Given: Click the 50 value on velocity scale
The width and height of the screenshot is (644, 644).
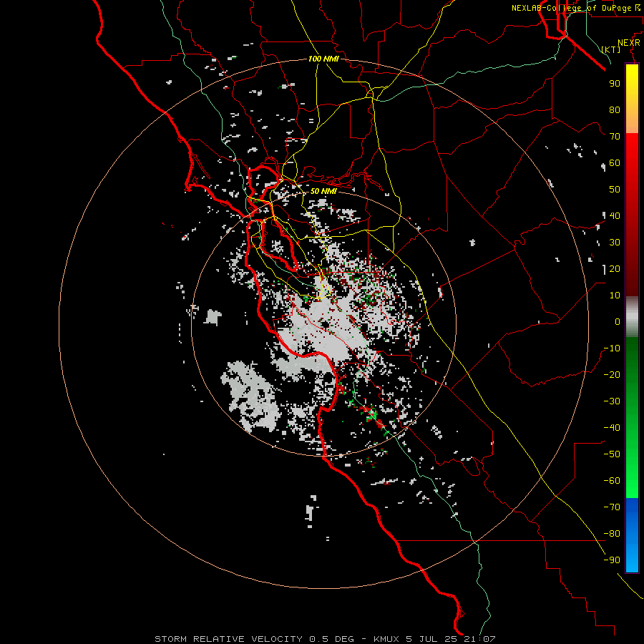Looking at the screenshot, I should [615, 190].
